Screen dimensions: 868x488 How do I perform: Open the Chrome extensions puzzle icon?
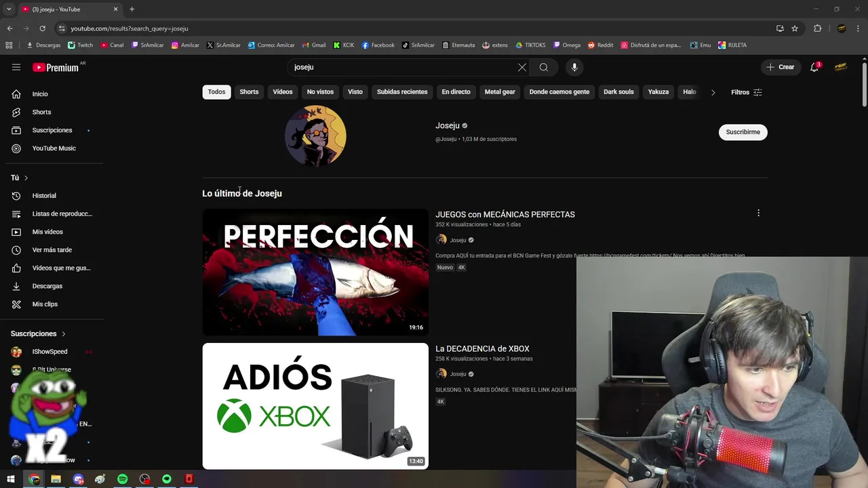coord(817,28)
